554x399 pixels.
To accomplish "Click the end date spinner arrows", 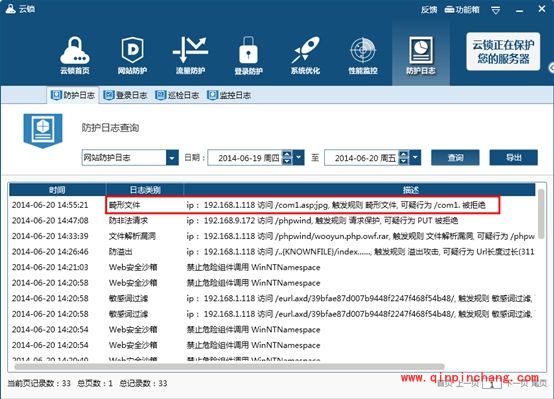I will coord(403,158).
